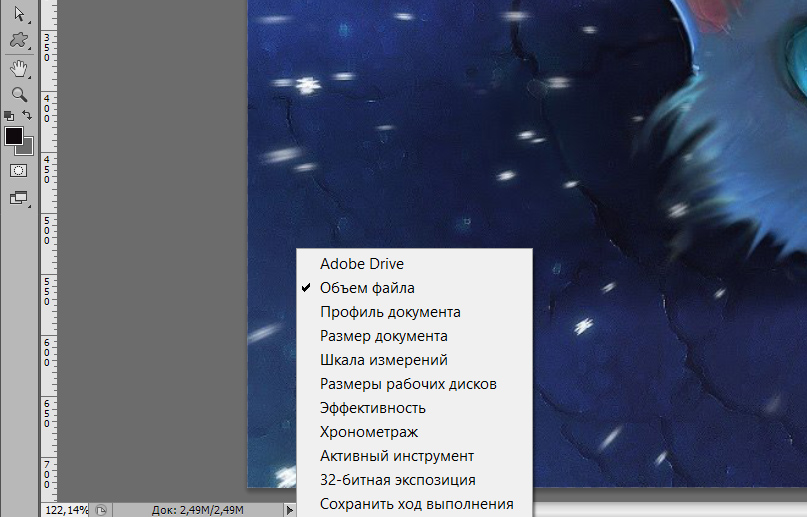Viewport: 807px width, 517px height.
Task: Click the foreground black color swatch
Action: tap(13, 136)
